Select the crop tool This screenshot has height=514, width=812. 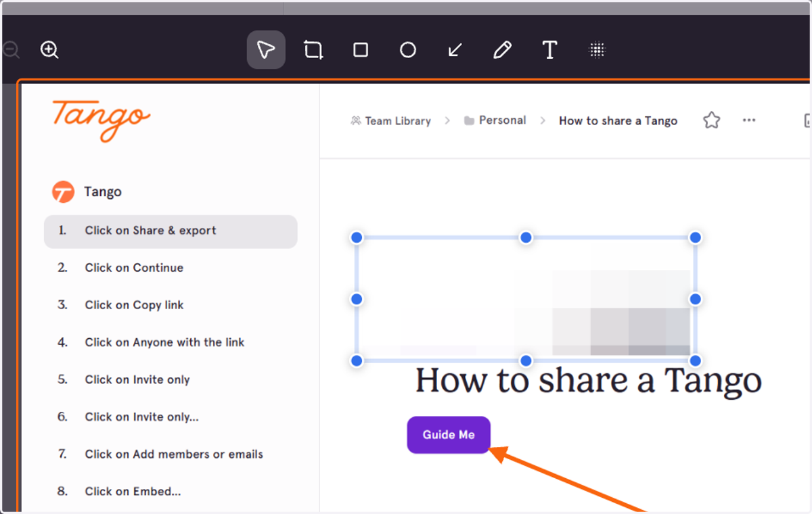[313, 50]
